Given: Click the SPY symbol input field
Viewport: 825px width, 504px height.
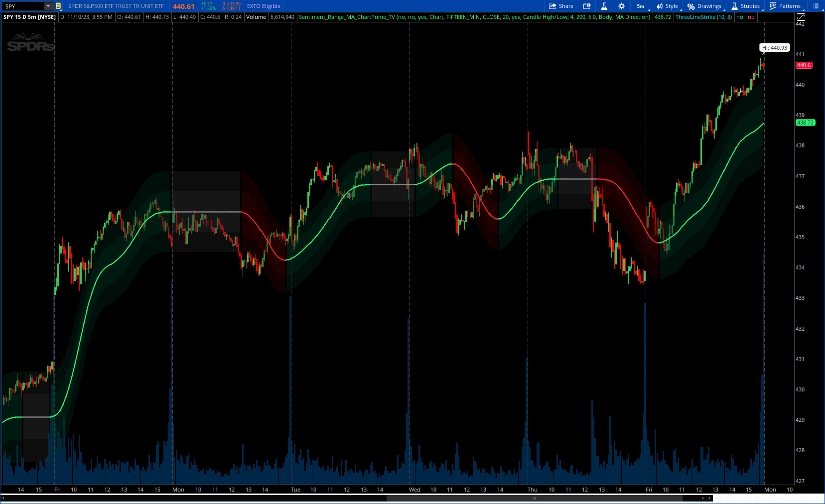Looking at the screenshot, I should point(23,6).
